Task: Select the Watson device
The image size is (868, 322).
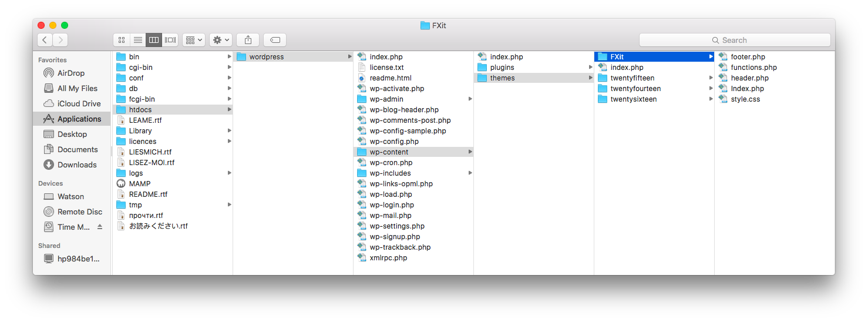Action: tap(71, 196)
